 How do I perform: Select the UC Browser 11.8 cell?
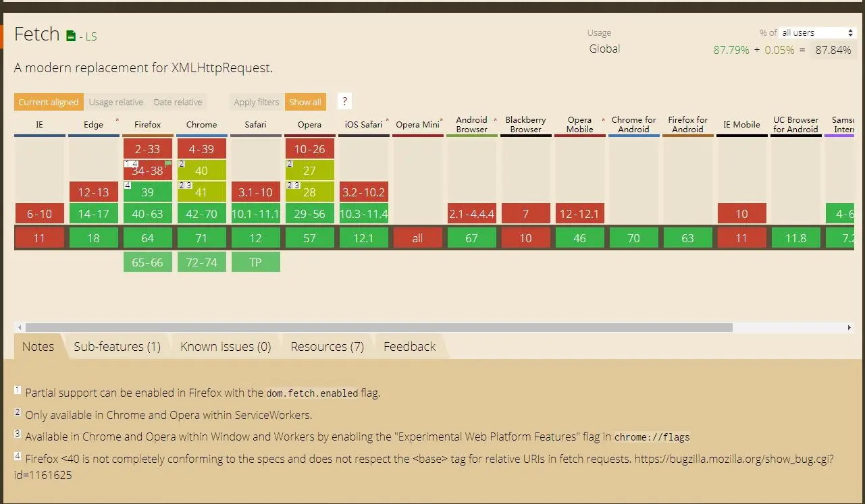pyautogui.click(x=795, y=237)
